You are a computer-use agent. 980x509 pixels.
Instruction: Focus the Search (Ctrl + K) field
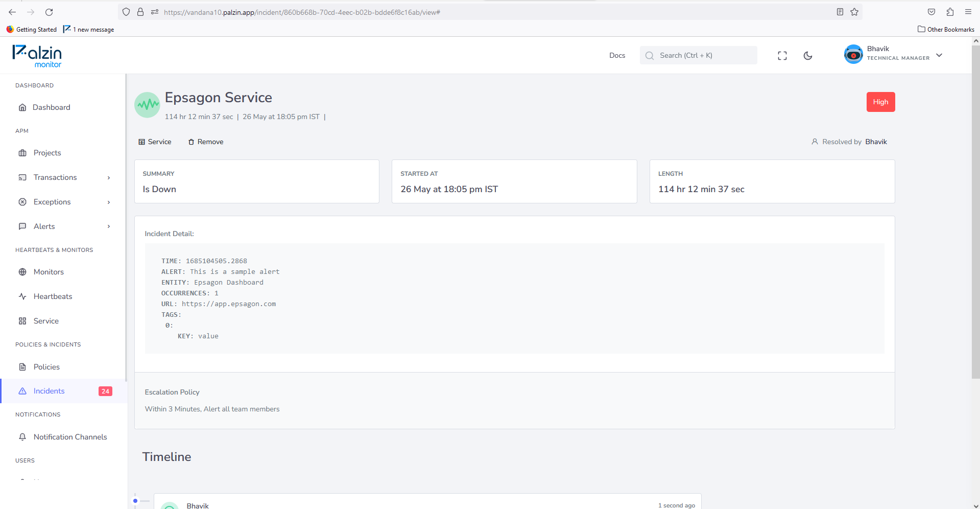(698, 55)
